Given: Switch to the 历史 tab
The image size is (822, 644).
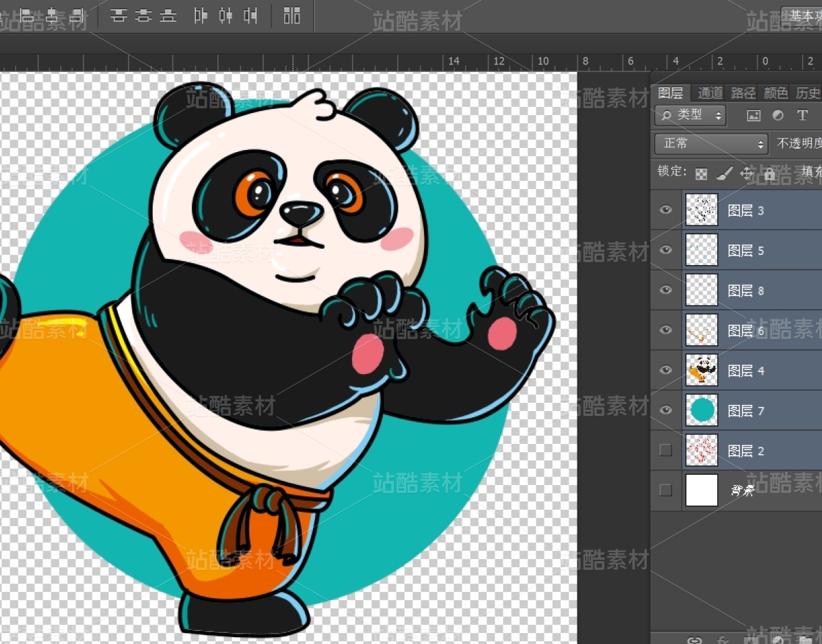Looking at the screenshot, I should tap(808, 92).
